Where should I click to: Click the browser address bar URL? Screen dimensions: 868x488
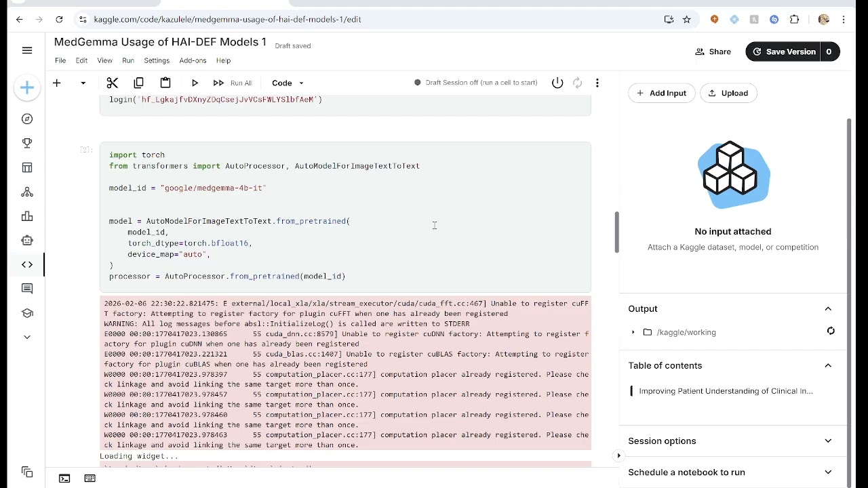click(227, 20)
